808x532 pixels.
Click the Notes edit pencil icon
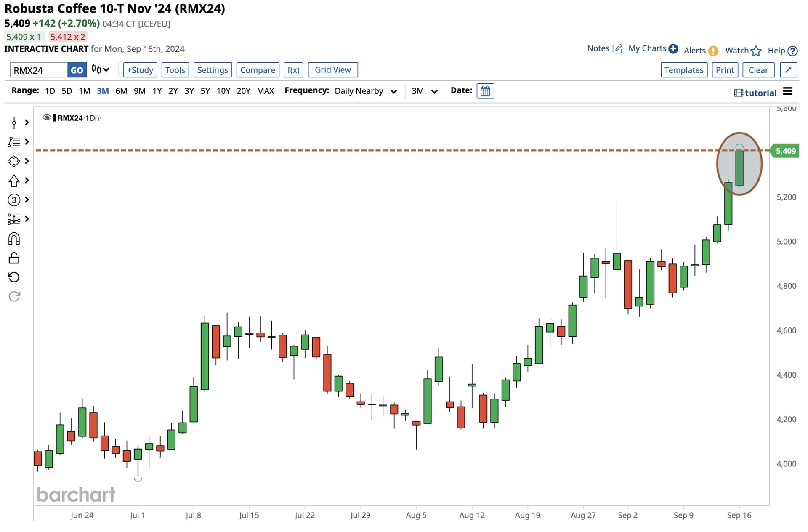pos(617,48)
